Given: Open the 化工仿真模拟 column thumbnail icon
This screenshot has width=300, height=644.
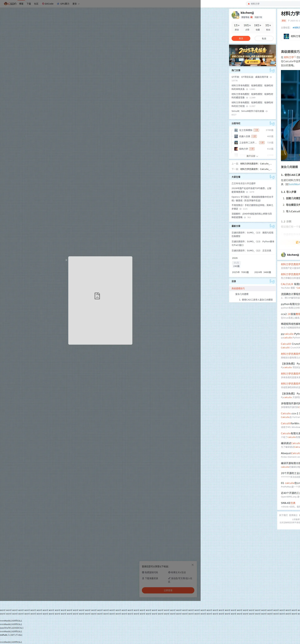Looking at the screenshot, I should [236, 130].
